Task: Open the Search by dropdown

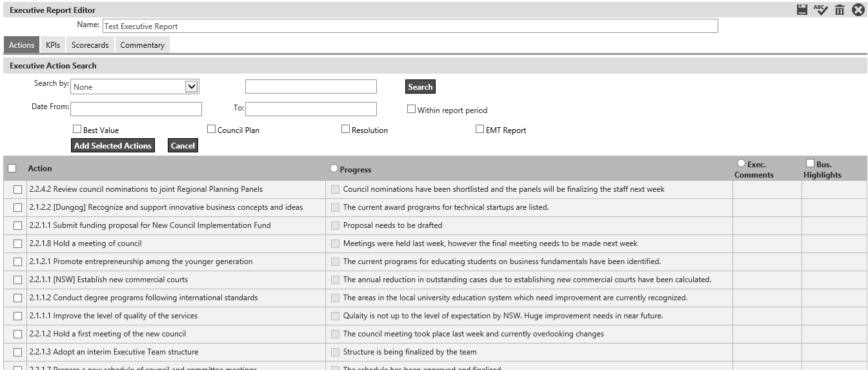Action: tap(191, 87)
